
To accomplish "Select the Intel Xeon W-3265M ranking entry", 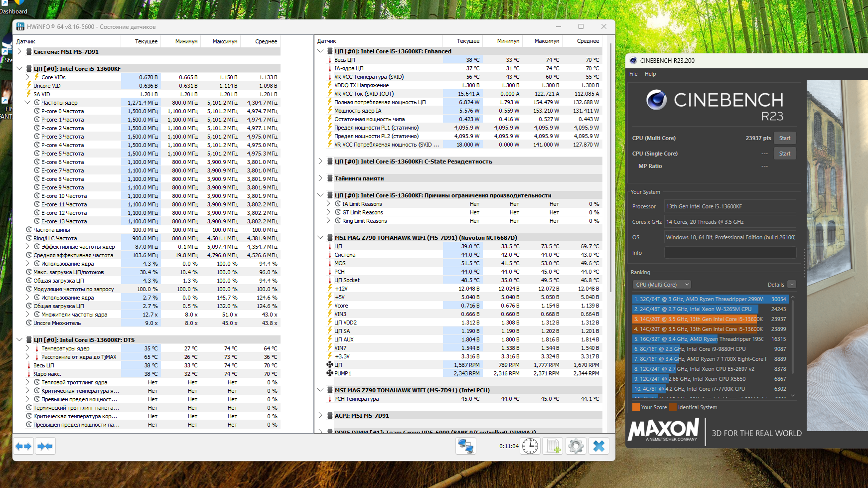I will (710, 309).
